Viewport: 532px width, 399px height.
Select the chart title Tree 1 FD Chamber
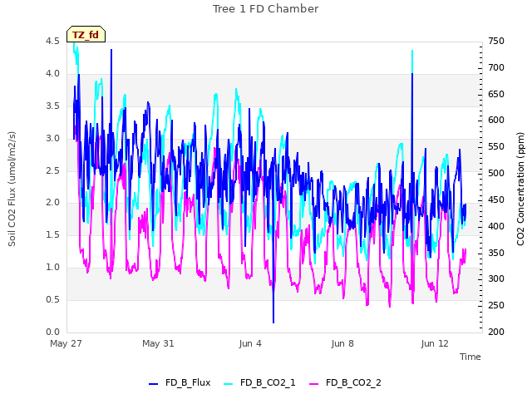click(x=266, y=9)
